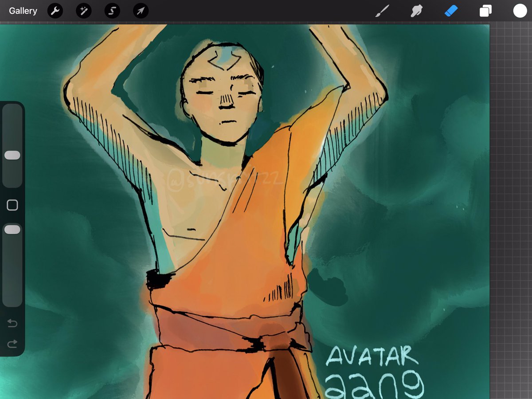Select the Smudge tool
The height and width of the screenshot is (399, 532).
pos(416,11)
